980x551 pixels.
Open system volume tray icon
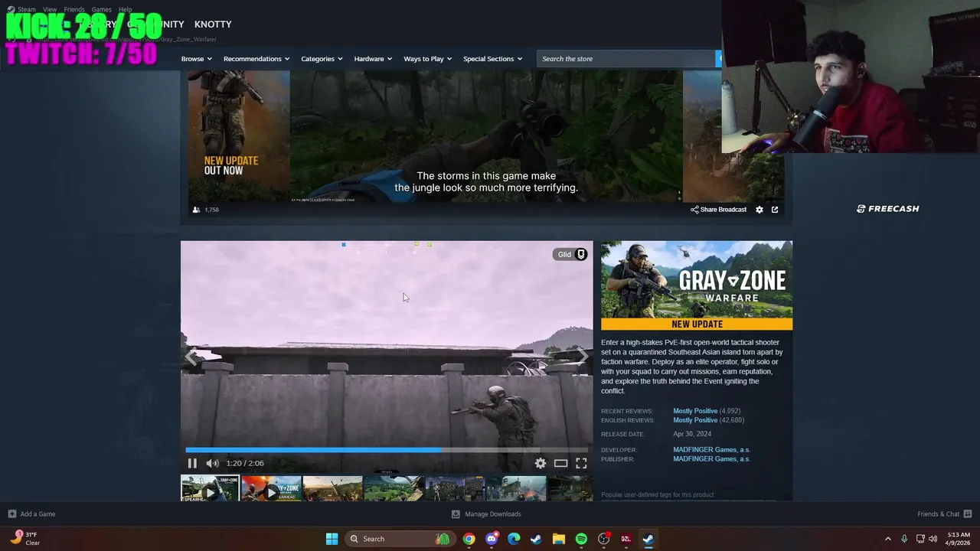(x=933, y=539)
